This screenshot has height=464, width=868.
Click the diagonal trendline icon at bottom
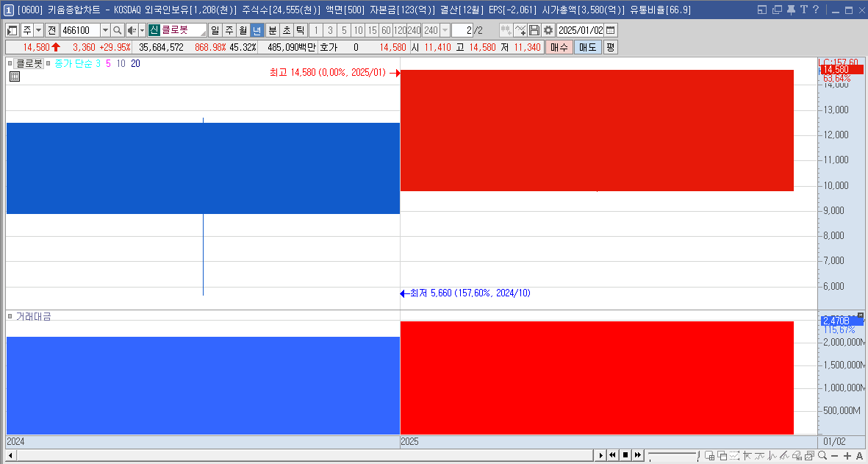point(784,455)
